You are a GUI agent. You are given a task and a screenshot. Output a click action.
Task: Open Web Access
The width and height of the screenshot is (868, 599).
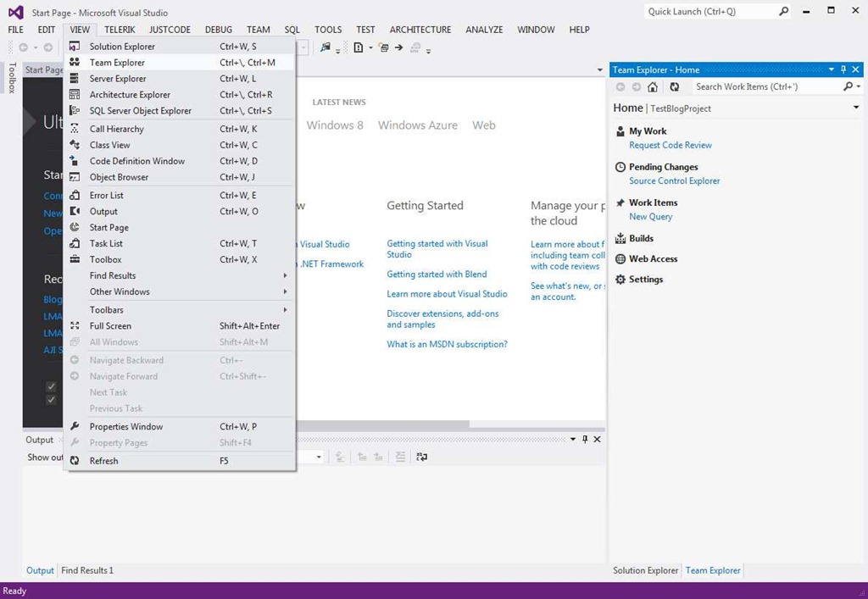tap(654, 259)
